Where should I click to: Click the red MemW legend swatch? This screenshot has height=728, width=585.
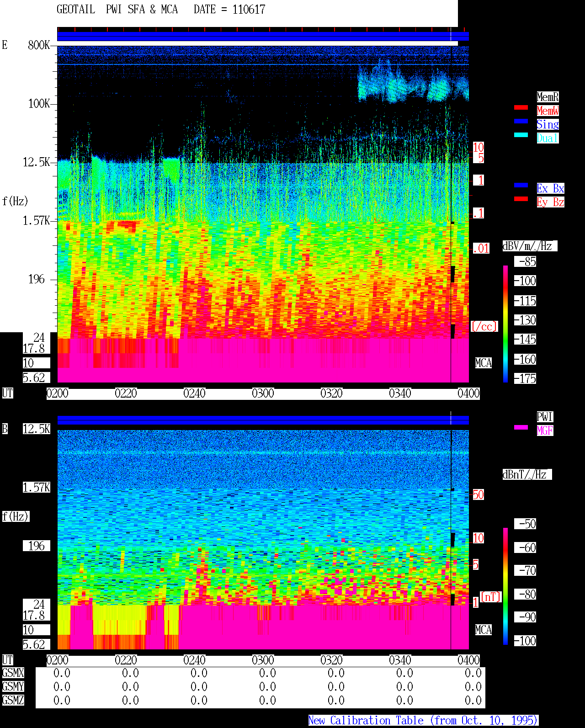click(521, 107)
